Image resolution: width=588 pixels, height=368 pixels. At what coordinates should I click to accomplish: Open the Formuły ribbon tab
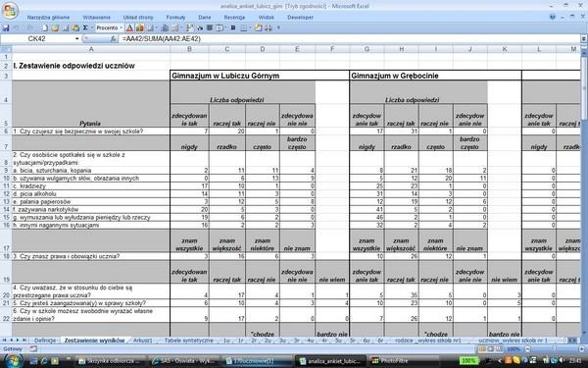point(175,18)
